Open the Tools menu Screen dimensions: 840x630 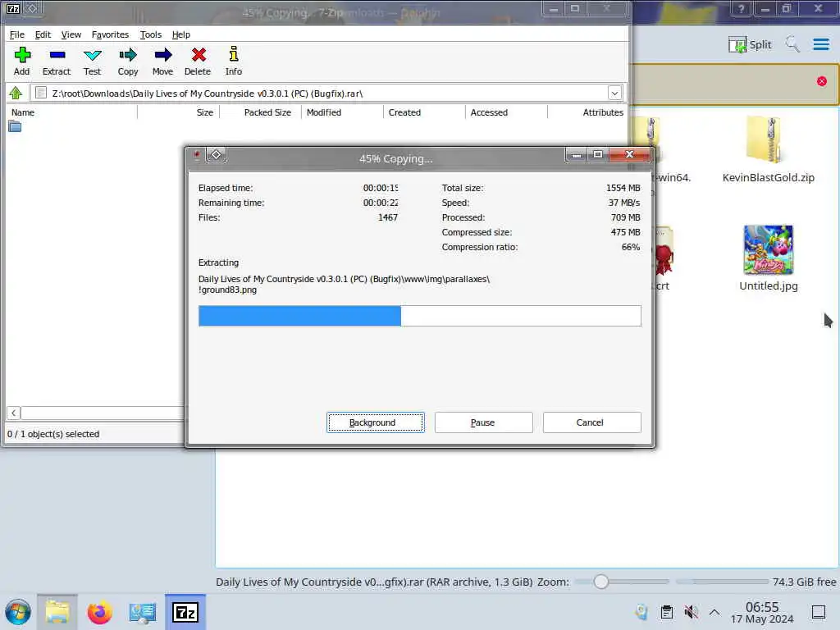click(x=151, y=34)
